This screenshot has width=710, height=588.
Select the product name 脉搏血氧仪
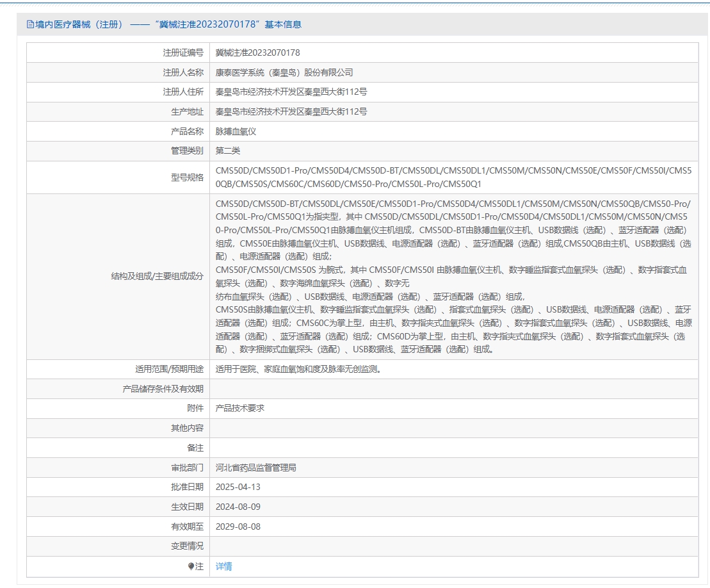tap(236, 131)
